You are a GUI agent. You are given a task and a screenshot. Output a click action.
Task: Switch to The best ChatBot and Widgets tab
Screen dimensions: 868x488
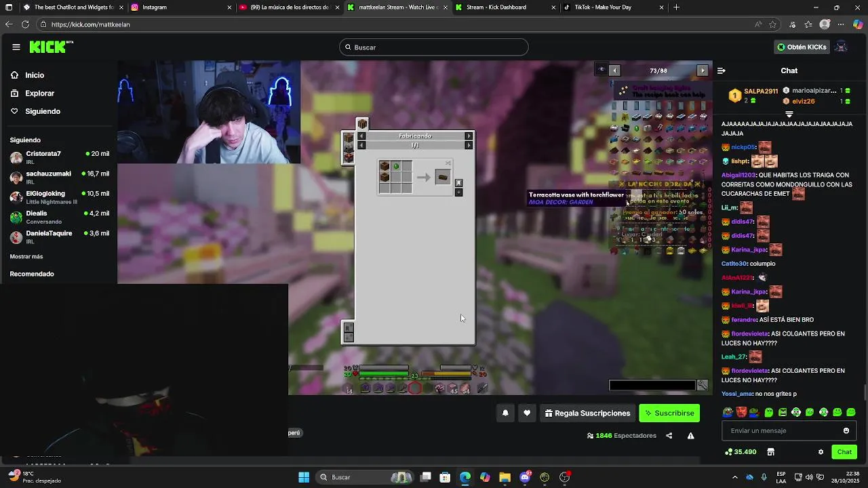73,7
